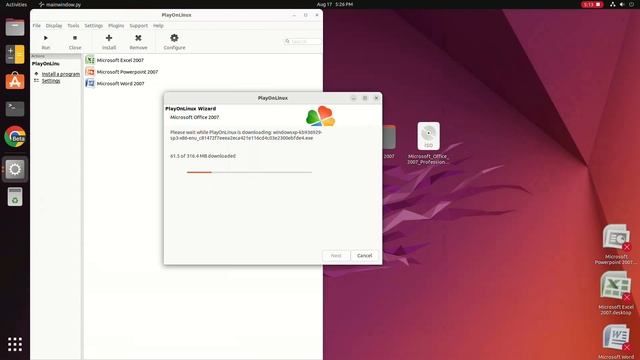Click the PlayOnLinux clover logo
Image resolution: width=640 pixels, height=360 pixels.
tap(320, 116)
